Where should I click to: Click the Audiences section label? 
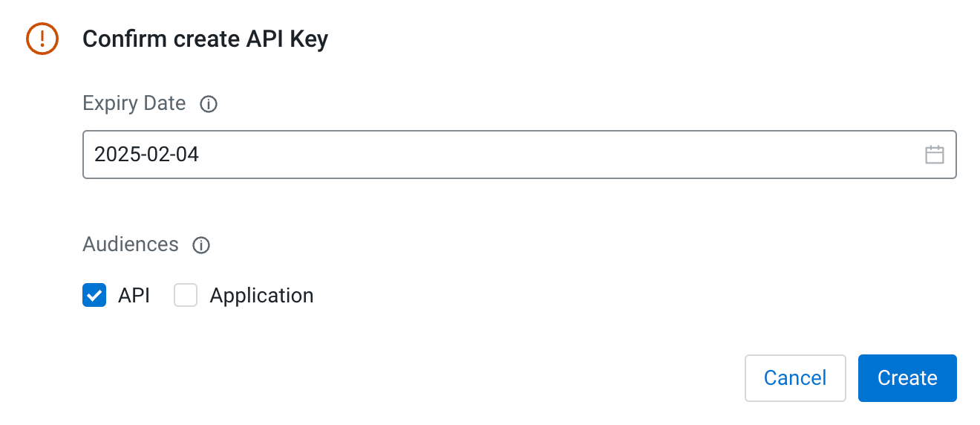[131, 244]
